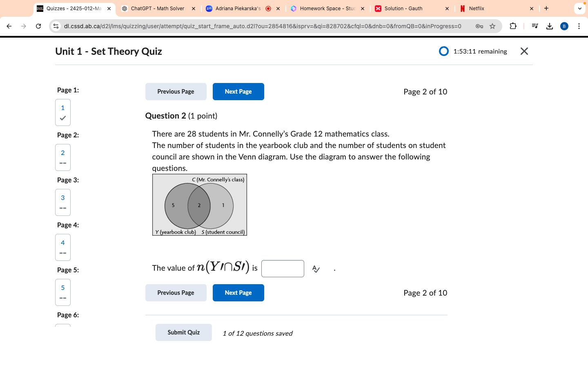
Task: Click the bottom Next Page button
Action: [238, 293]
